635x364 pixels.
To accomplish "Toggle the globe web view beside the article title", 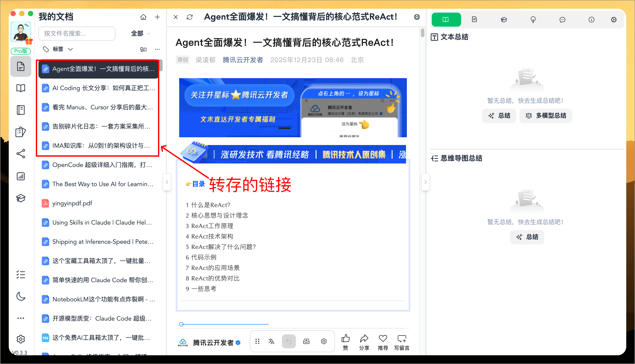I will tap(417, 17).
